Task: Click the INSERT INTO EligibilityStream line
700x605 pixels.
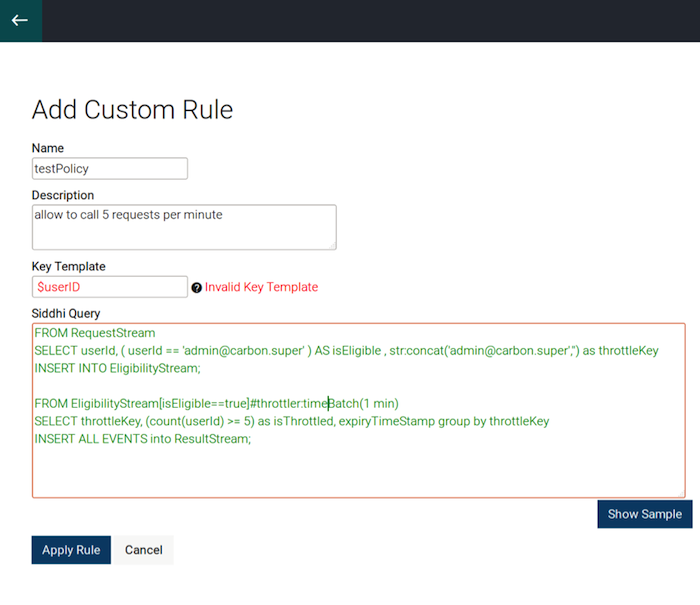Action: click(117, 368)
